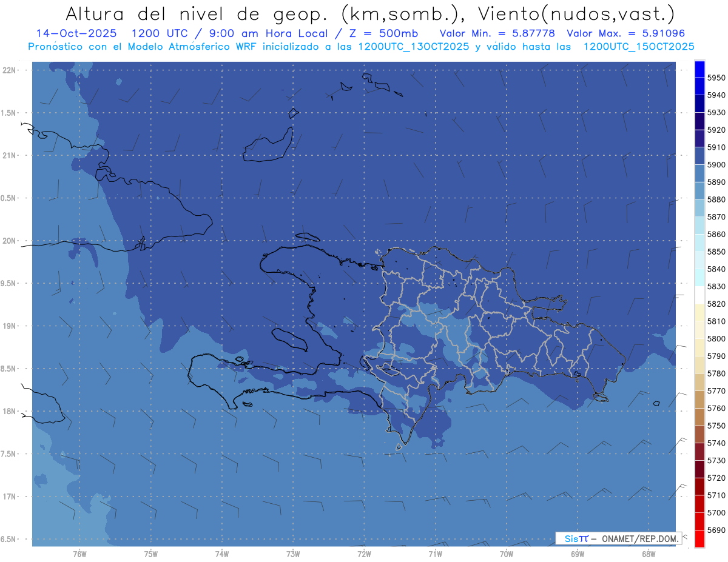Click the 5890 colorbar value label
Viewport: 728px width, 562px height.
pyautogui.click(x=716, y=182)
